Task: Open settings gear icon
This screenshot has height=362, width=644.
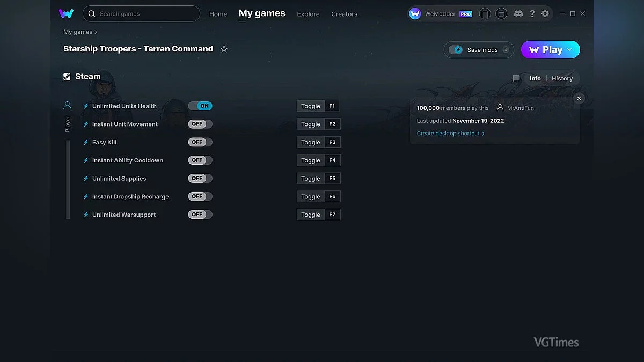Action: point(545,14)
